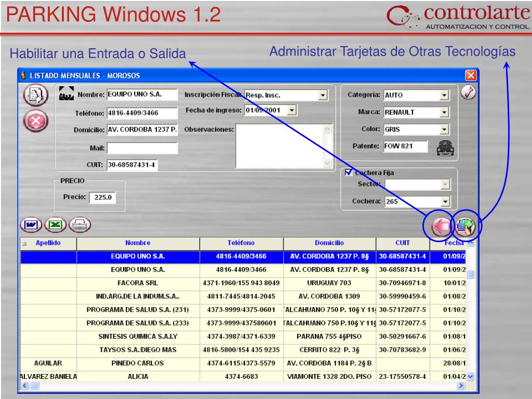Viewport: 532px width, 399px height.
Task: Click the black car icon beside Patente
Action: click(x=445, y=148)
